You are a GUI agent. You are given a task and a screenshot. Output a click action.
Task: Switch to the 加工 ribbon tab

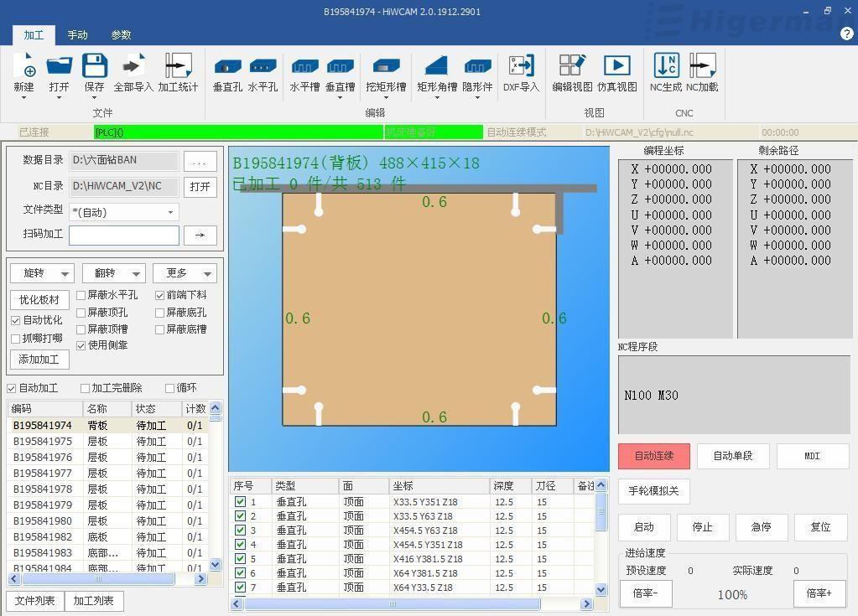(x=34, y=35)
